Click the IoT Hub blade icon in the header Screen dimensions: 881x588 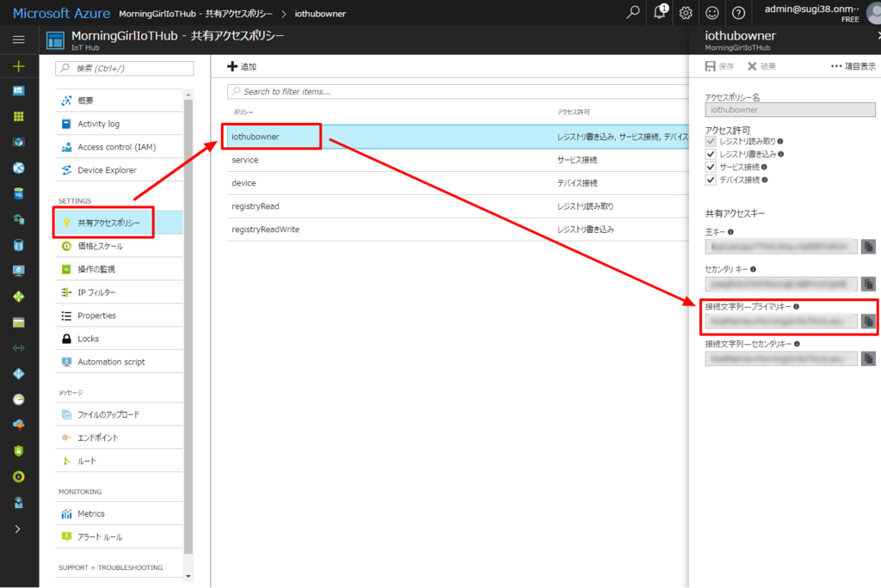point(55,40)
